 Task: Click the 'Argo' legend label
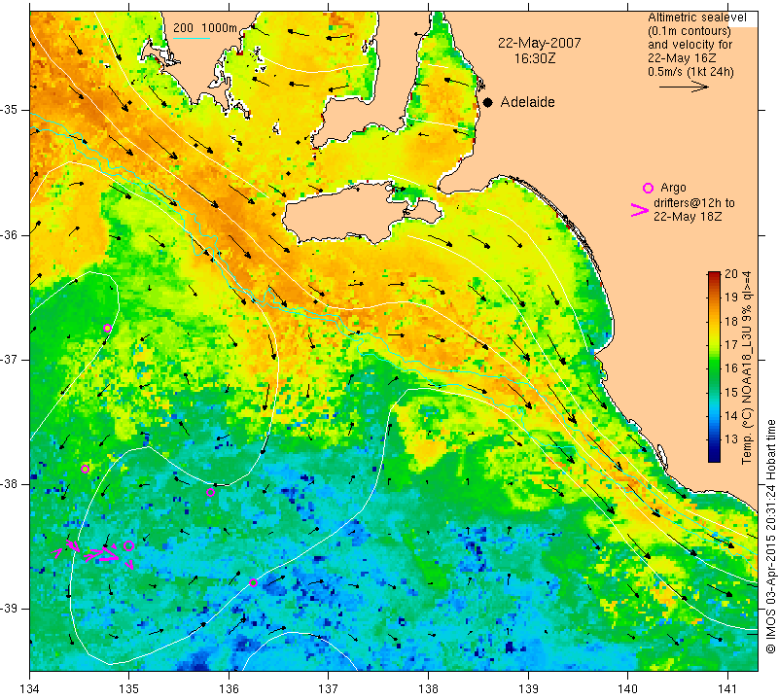coord(673,188)
